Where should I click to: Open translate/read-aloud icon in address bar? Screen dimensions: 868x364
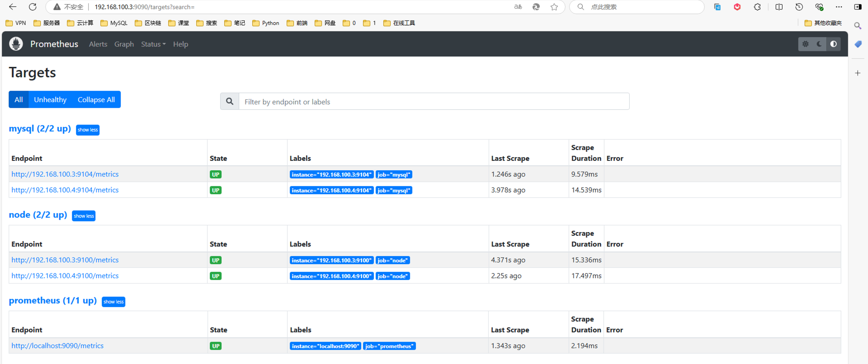(x=518, y=7)
